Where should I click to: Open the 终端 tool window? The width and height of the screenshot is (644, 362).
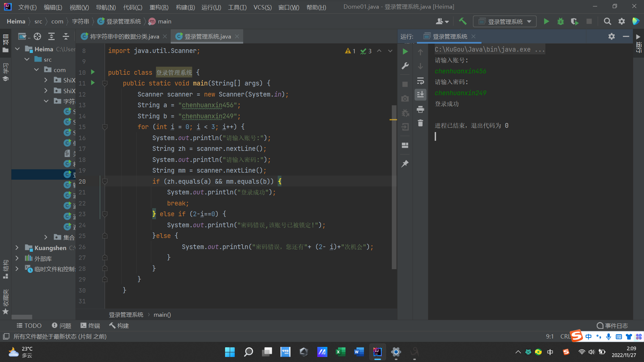(90, 325)
